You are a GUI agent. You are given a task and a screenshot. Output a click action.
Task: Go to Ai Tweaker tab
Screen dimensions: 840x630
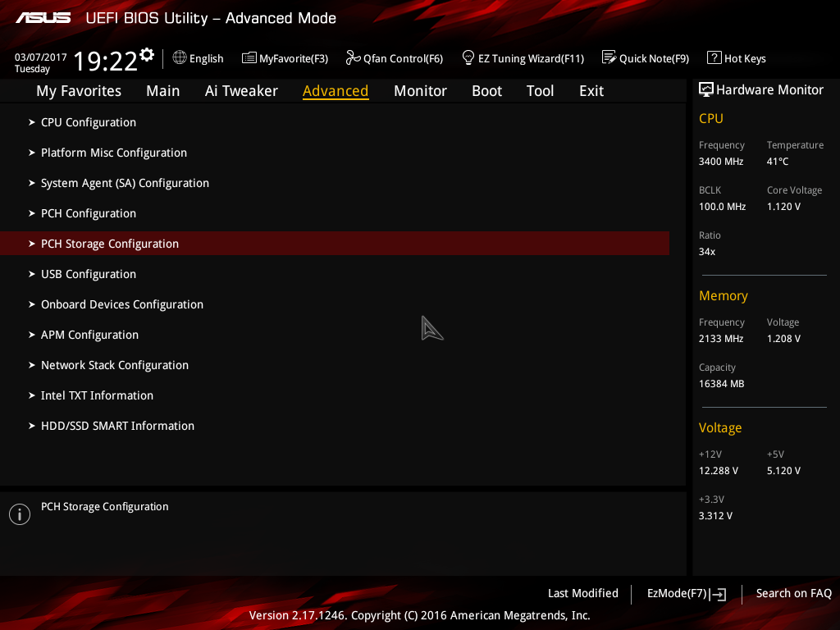tap(241, 91)
